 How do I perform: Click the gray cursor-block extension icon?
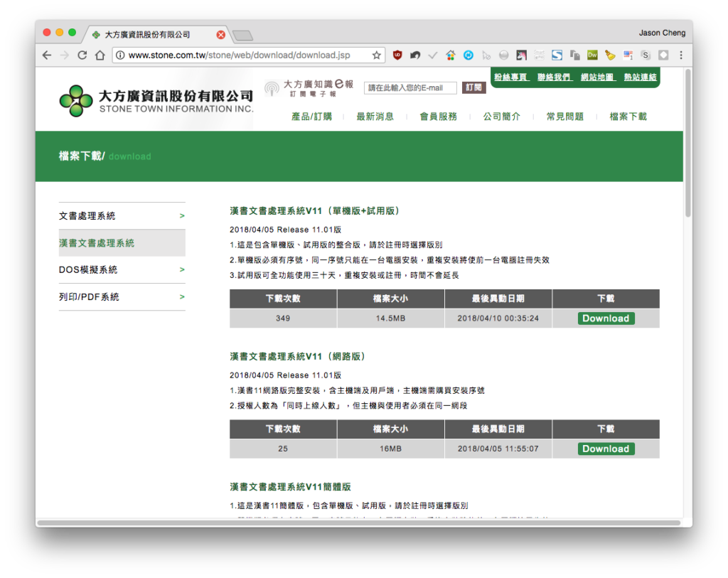point(486,55)
